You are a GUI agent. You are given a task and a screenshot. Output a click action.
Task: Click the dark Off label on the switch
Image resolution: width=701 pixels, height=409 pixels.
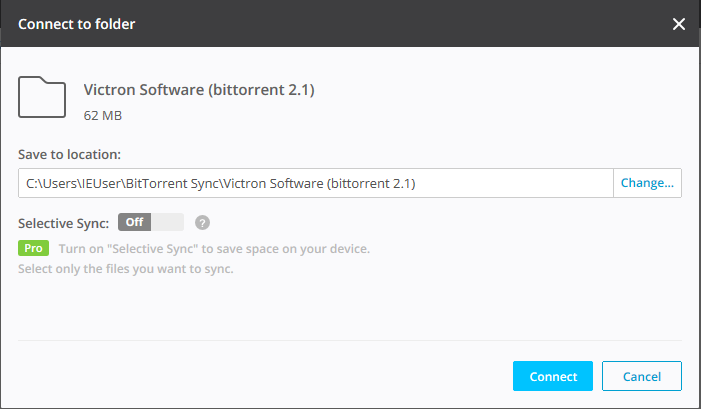[134, 222]
